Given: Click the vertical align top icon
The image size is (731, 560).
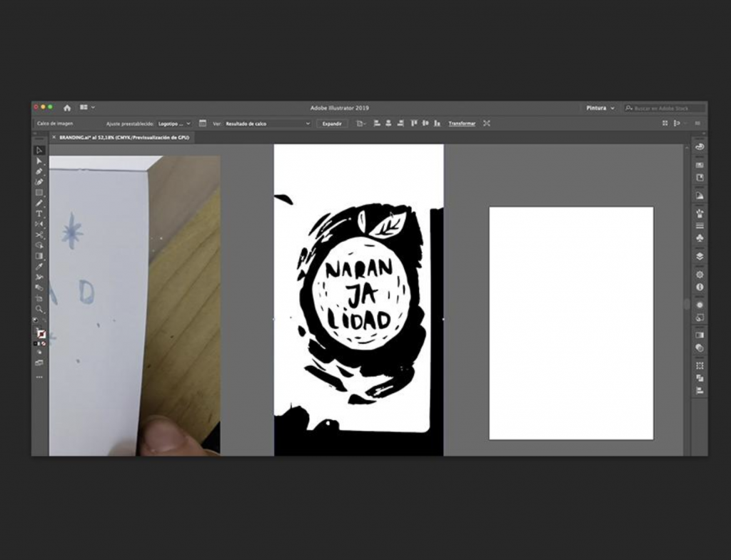Looking at the screenshot, I should coord(413,123).
